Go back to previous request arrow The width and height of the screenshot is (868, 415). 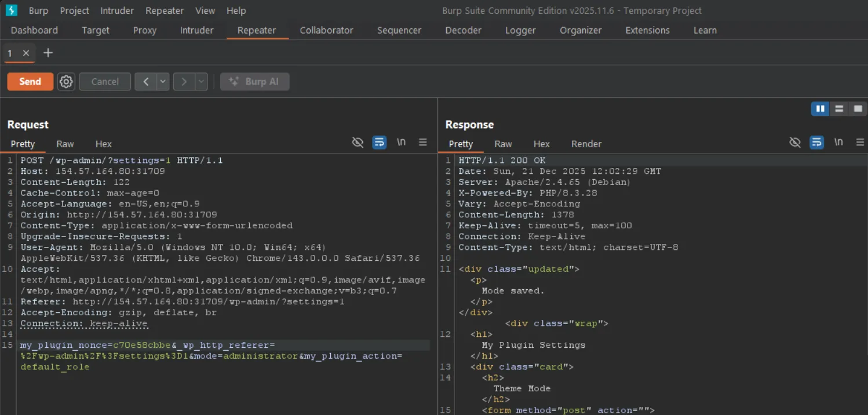pyautogui.click(x=146, y=82)
